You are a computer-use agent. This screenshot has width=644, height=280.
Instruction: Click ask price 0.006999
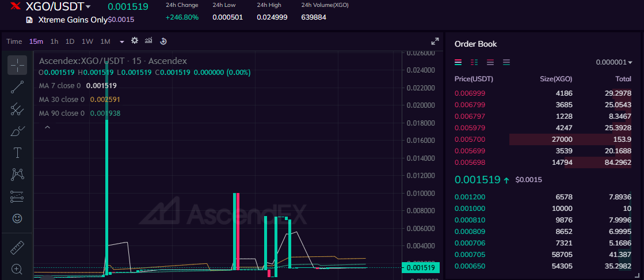pos(470,93)
